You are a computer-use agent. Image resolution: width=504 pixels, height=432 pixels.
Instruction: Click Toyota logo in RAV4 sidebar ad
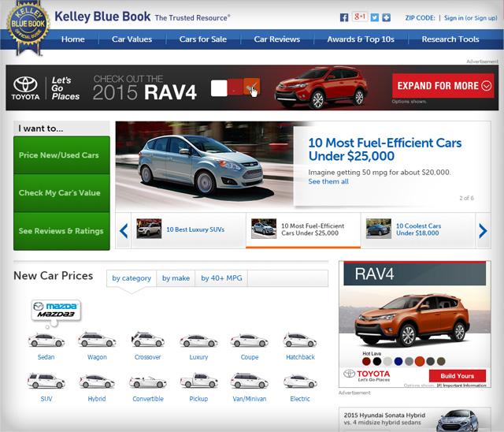pyautogui.click(x=367, y=375)
